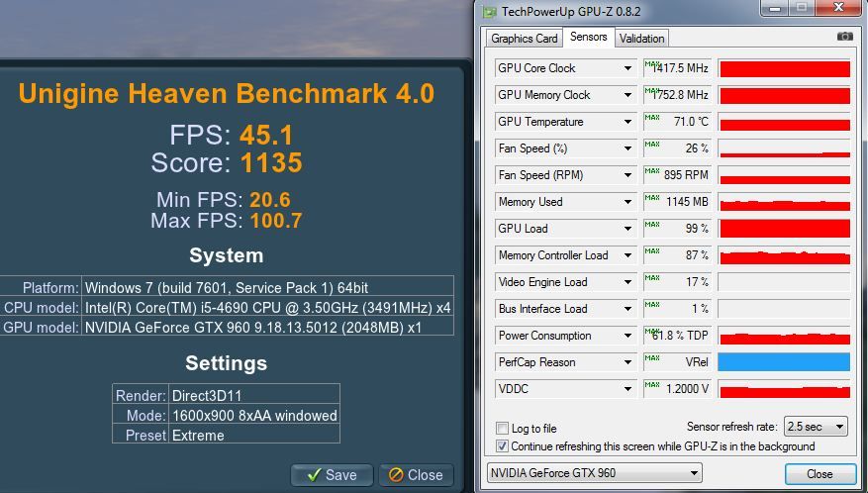The width and height of the screenshot is (868, 493).
Task: Click the GPU-Z Close button
Action: tap(820, 473)
